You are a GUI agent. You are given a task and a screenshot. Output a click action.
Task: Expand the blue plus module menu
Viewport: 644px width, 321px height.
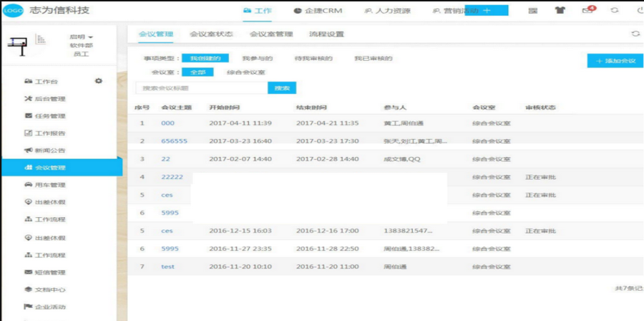point(487,11)
